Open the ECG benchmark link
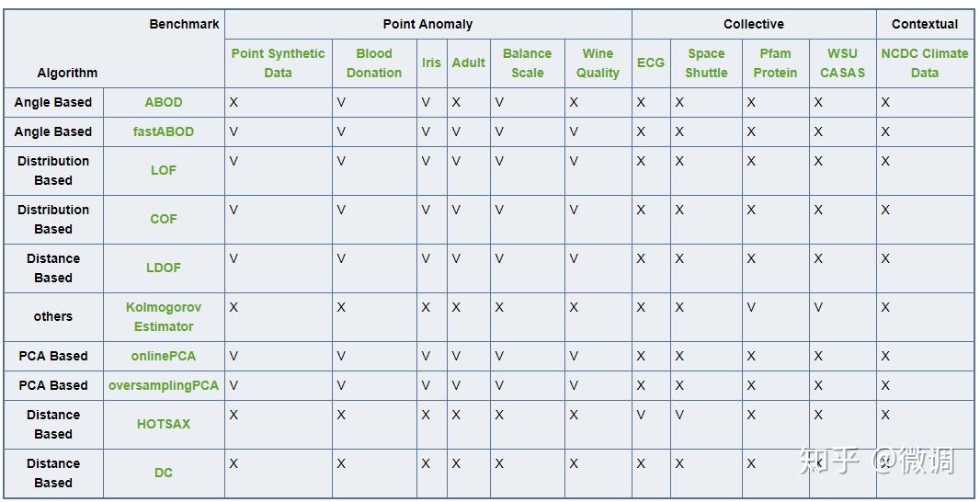The height and width of the screenshot is (502, 980). [650, 63]
